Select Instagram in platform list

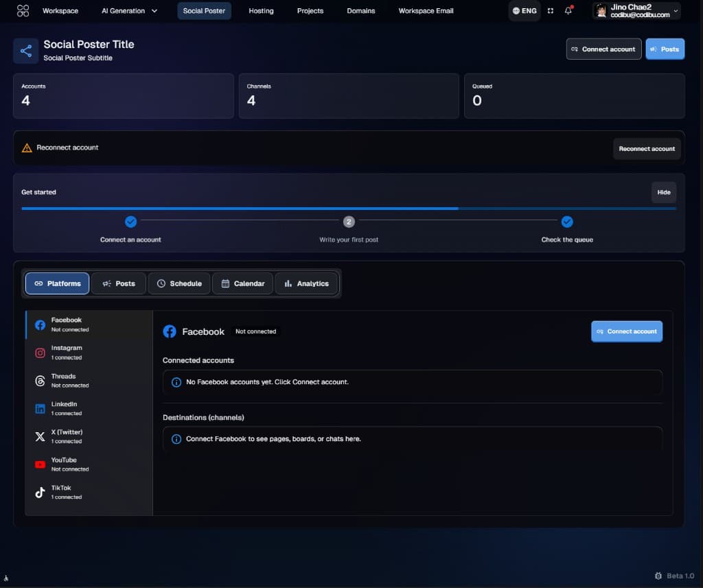[89, 353]
